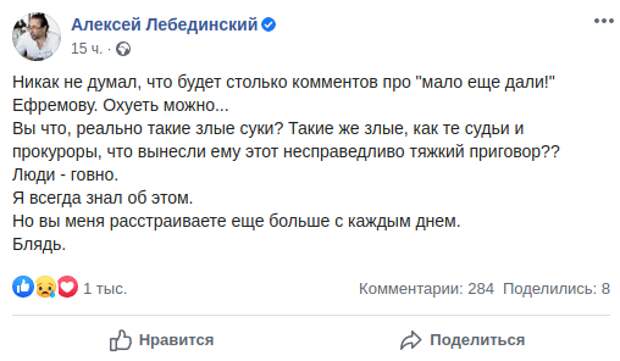Open Комментарии: 284 comments list
Image resolution: width=620 pixels, height=361 pixels.
pyautogui.click(x=426, y=289)
